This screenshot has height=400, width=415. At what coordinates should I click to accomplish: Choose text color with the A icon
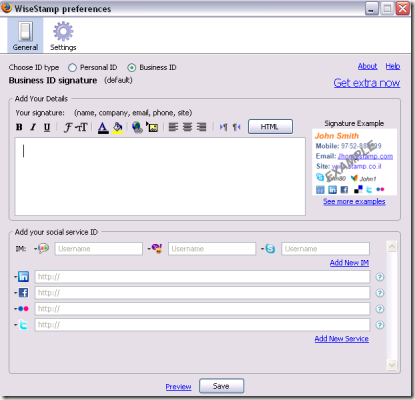(103, 128)
